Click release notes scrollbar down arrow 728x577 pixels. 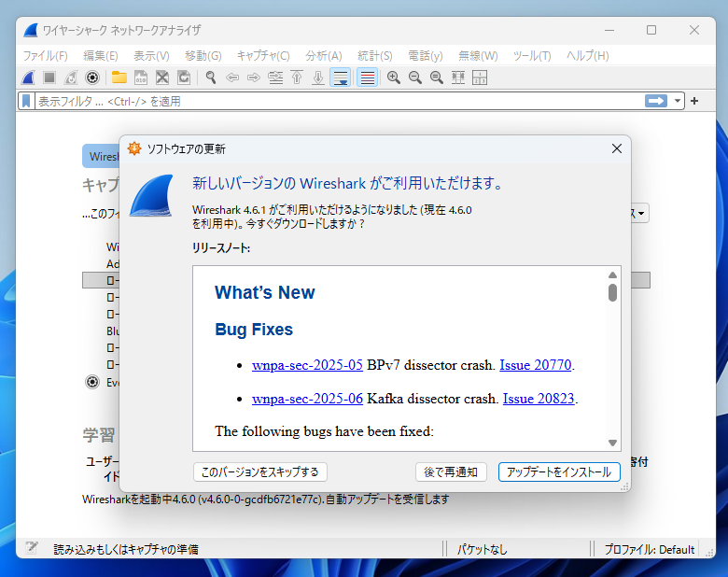coord(612,443)
